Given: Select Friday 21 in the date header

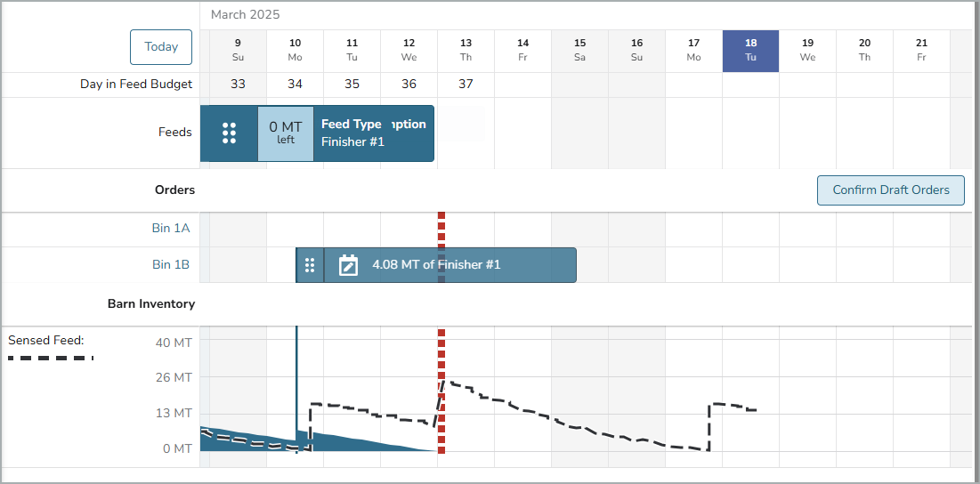Looking at the screenshot, I should tap(921, 51).
